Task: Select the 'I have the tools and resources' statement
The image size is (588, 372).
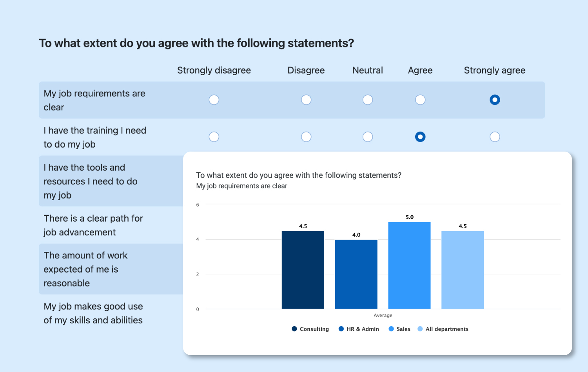Action: pos(90,181)
